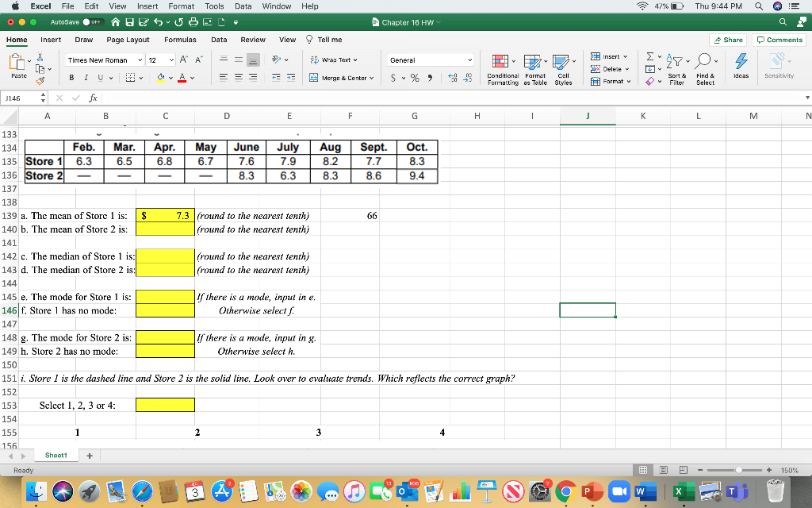Viewport: 812px width, 508px height.
Task: Open the Comments panel
Action: pyautogui.click(x=779, y=40)
